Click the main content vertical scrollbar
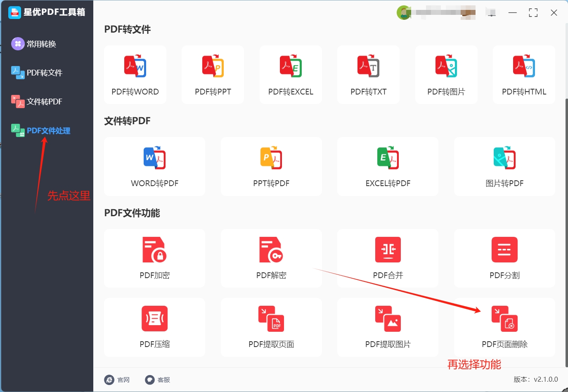 click(566, 233)
